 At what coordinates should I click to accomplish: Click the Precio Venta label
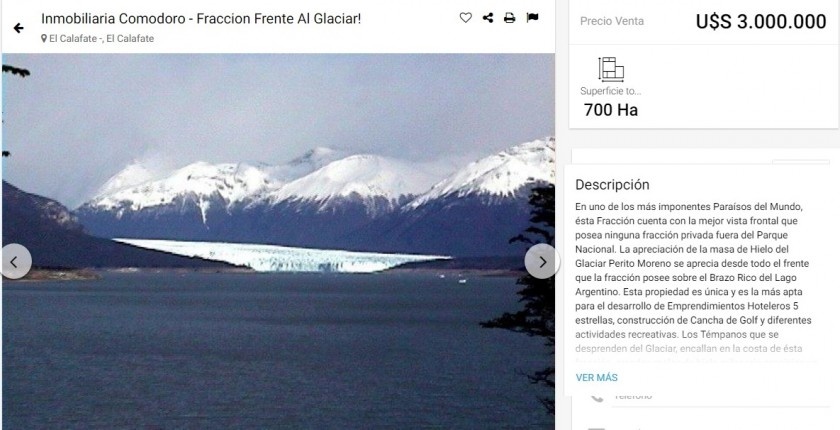[x=612, y=21]
